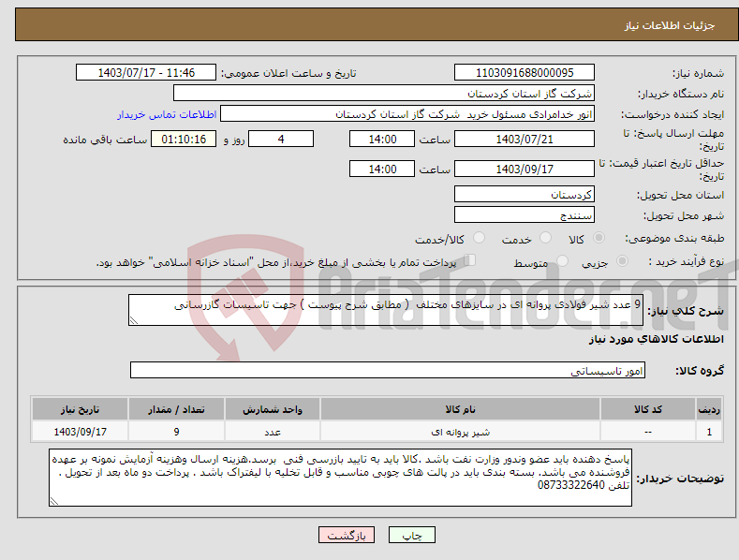The height and width of the screenshot is (560, 739).
Task: Select the خدمت radio button
Action: click(x=545, y=238)
